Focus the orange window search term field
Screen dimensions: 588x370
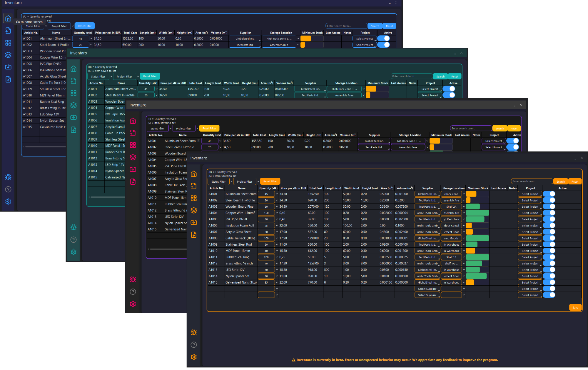point(532,181)
